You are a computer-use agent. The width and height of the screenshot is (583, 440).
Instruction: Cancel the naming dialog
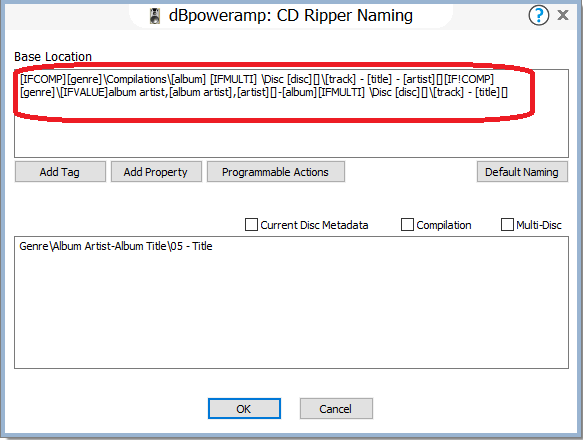click(x=336, y=409)
